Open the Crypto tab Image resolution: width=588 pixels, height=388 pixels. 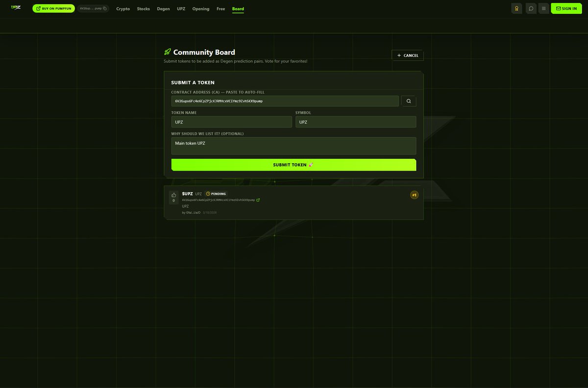click(x=123, y=9)
